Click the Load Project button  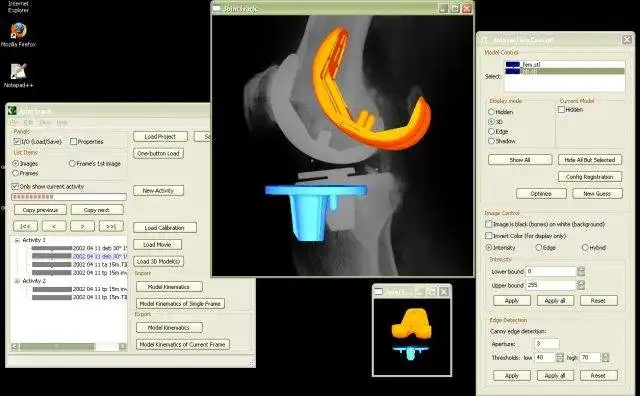coord(160,137)
